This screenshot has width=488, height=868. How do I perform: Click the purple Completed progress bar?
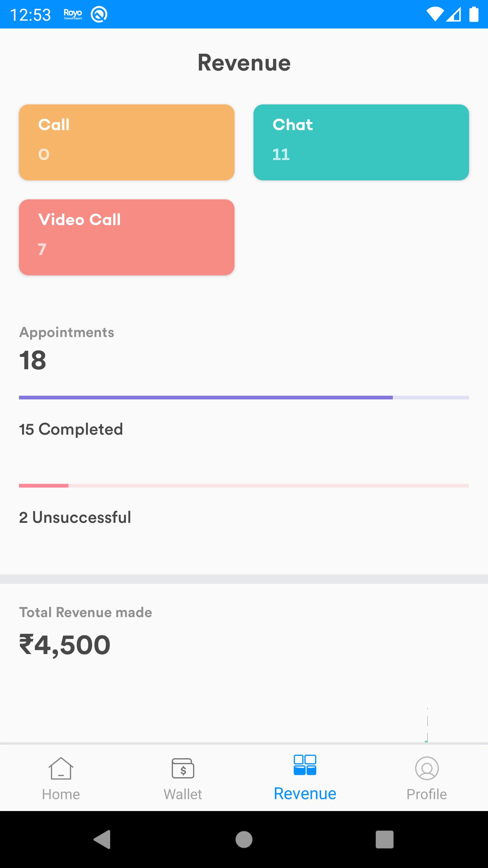click(244, 397)
